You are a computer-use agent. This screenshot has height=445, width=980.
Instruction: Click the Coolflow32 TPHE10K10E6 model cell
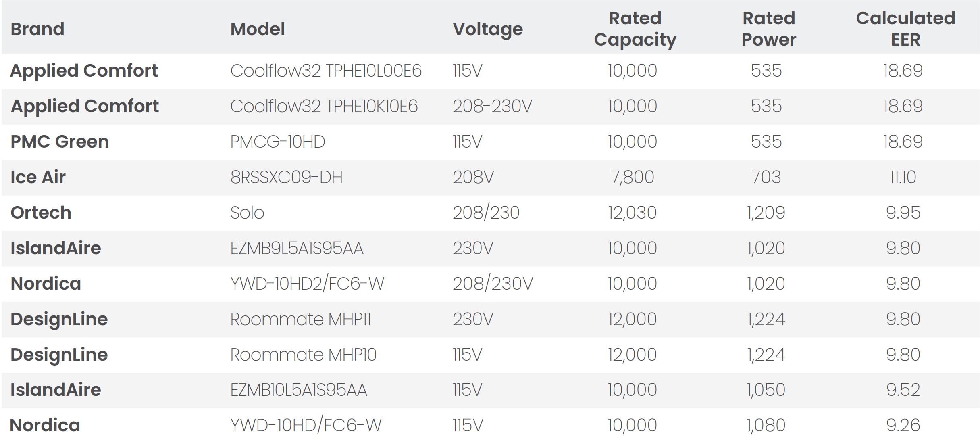324,107
